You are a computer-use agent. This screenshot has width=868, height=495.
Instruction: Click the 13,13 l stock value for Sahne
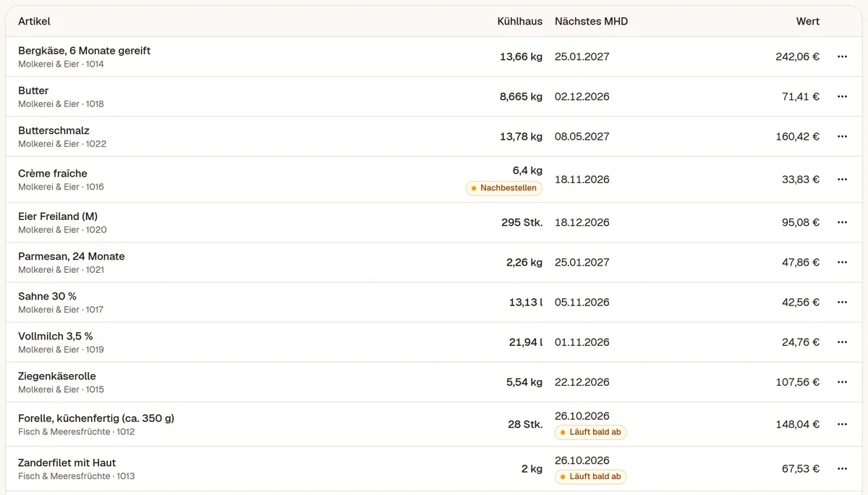526,302
